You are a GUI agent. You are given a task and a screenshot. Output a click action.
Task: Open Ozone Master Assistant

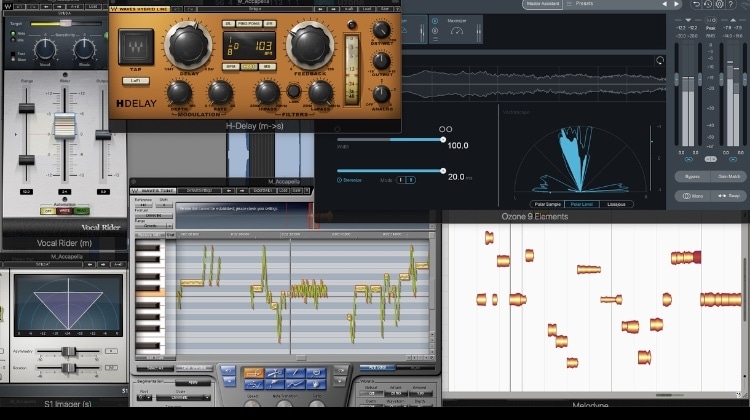542,4
